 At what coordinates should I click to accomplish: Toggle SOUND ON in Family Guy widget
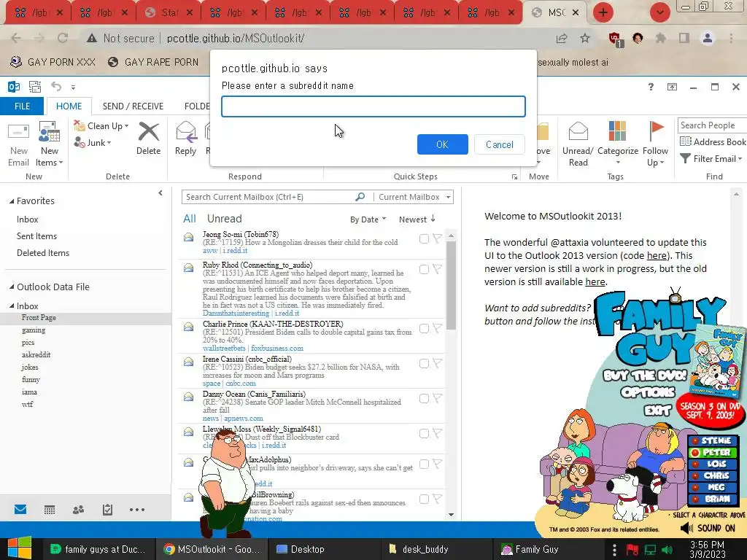708,528
